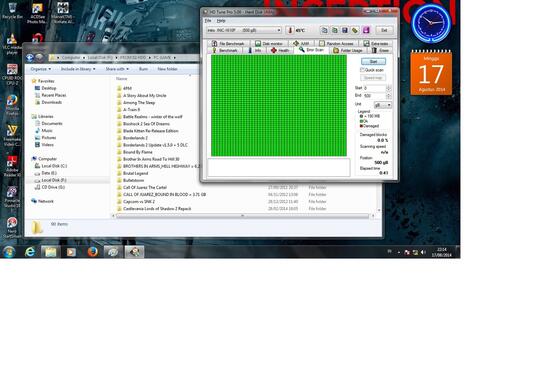Switch to the Random Access tab
The width and height of the screenshot is (540, 366).
pos(336,43)
